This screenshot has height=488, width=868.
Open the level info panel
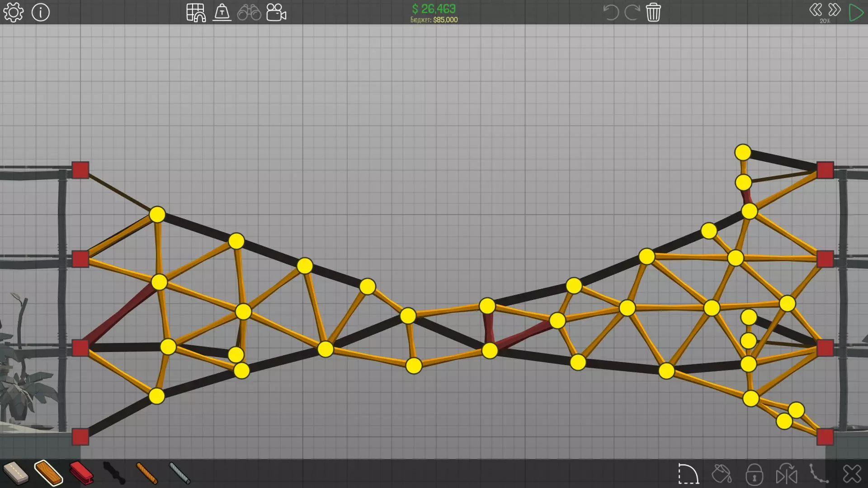41,12
